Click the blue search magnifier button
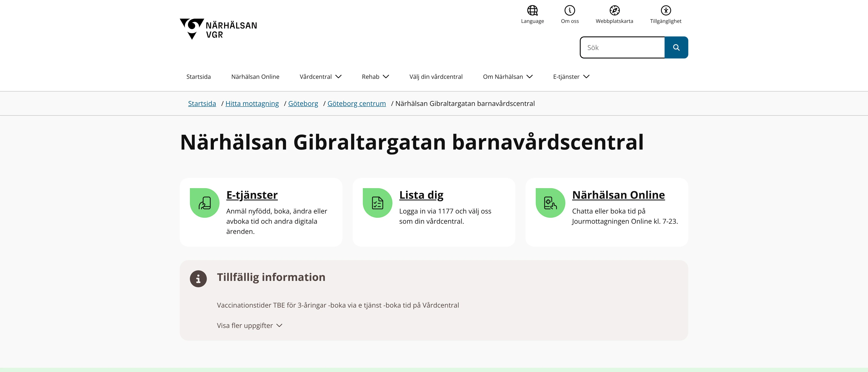The height and width of the screenshot is (372, 868). point(676,47)
